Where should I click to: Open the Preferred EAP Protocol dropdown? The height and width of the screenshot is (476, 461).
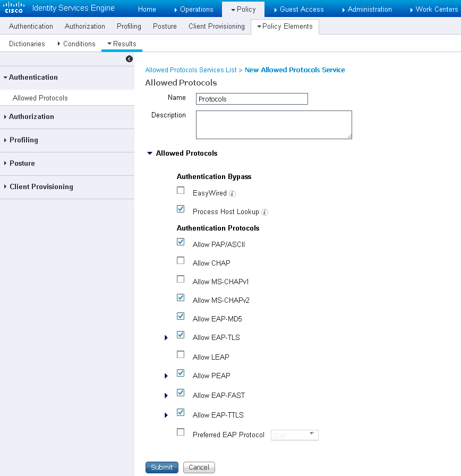coord(295,435)
